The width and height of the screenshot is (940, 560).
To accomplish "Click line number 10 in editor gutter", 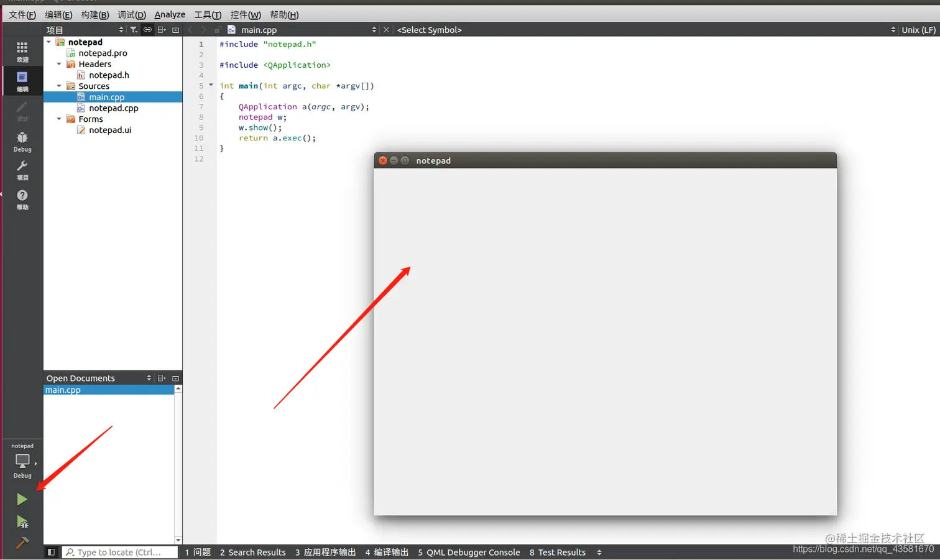I will pos(199,138).
